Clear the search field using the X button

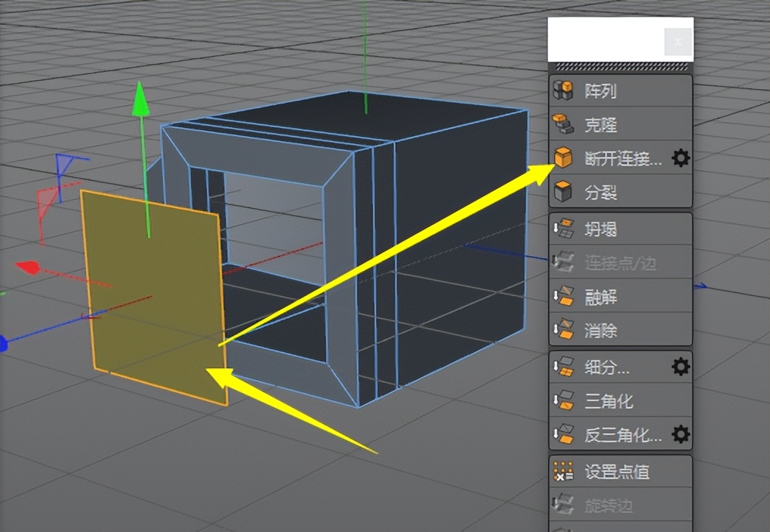(x=677, y=41)
